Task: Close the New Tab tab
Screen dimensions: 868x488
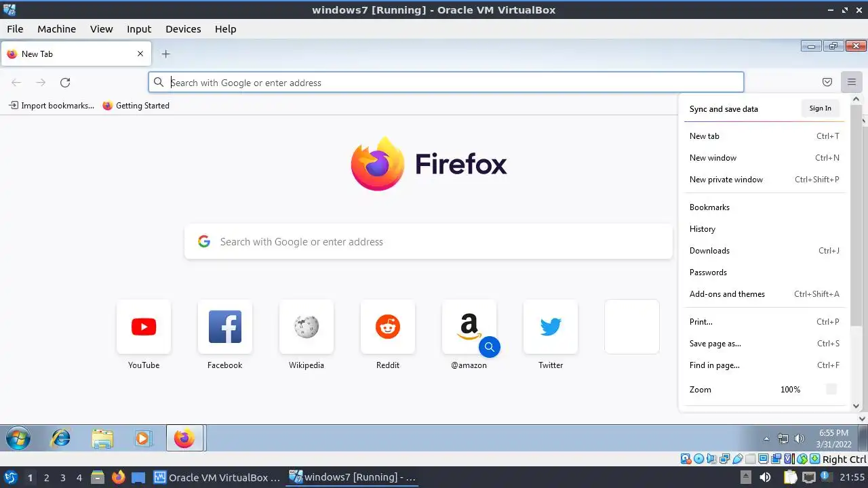Action: [x=140, y=54]
